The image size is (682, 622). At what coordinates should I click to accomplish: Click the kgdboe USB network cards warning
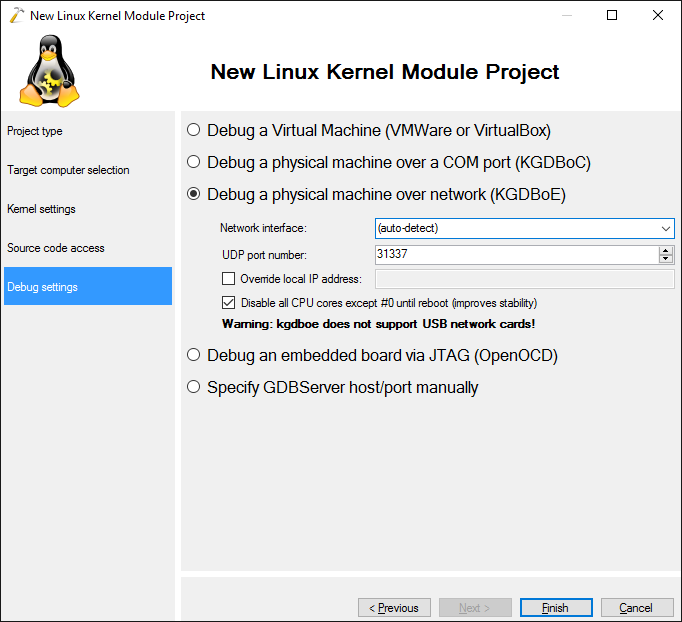coord(378,324)
